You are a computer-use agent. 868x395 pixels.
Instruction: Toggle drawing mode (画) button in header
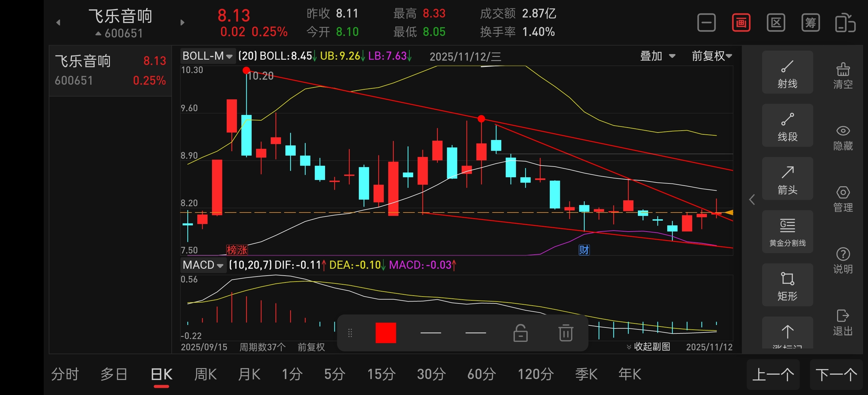coord(741,23)
